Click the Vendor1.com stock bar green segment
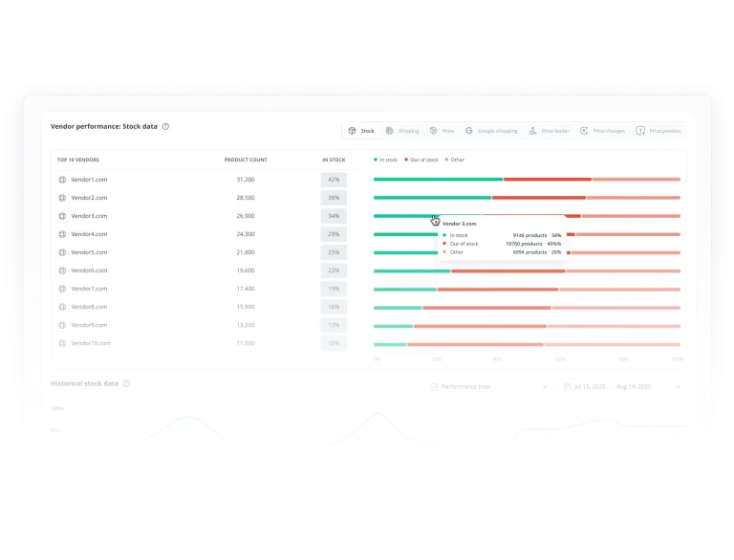 [x=438, y=180]
